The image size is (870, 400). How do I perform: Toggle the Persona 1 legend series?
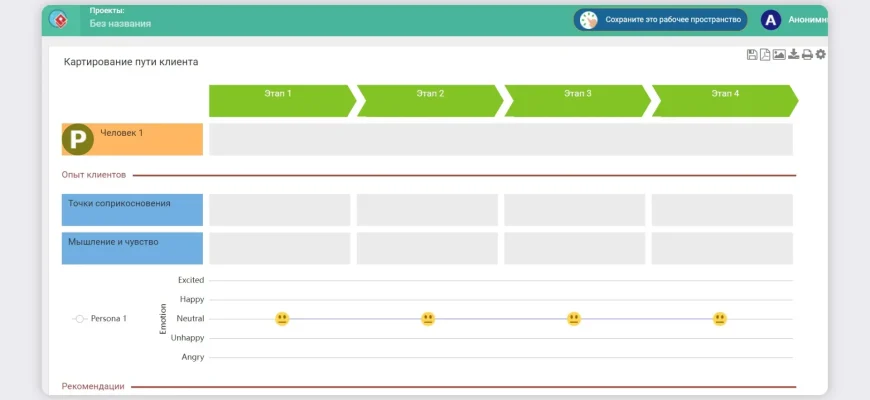point(100,319)
